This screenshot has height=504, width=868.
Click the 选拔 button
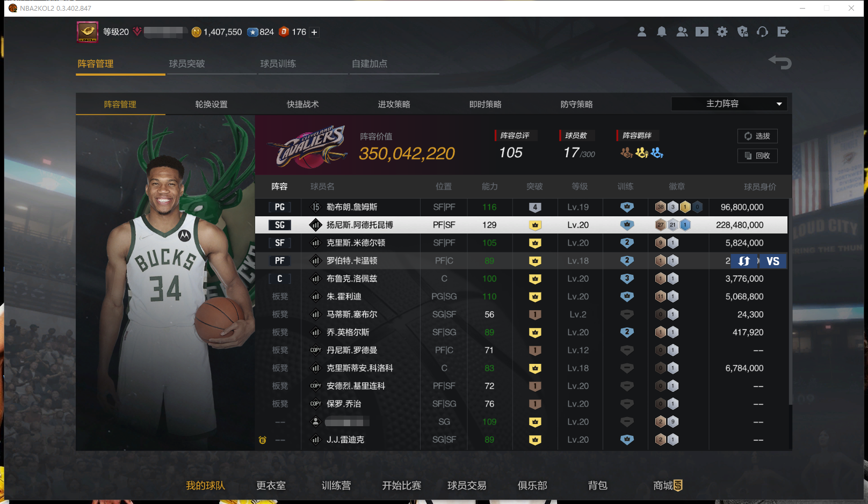tap(757, 136)
